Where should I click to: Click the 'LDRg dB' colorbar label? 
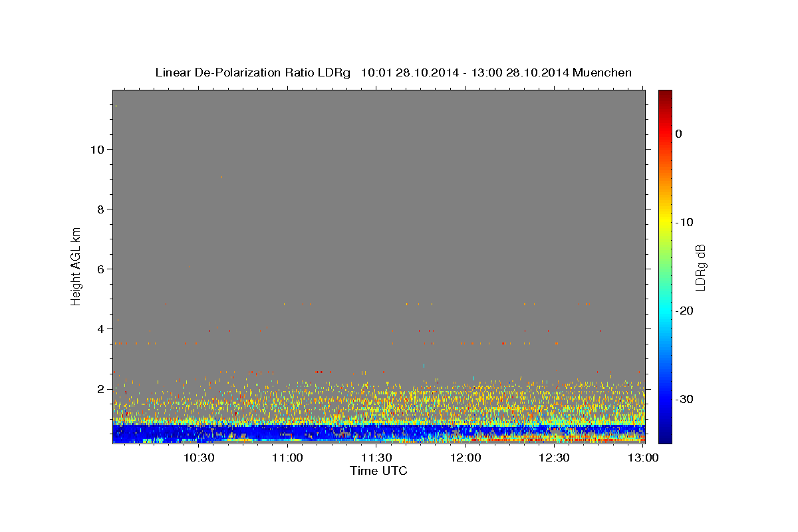(x=700, y=267)
